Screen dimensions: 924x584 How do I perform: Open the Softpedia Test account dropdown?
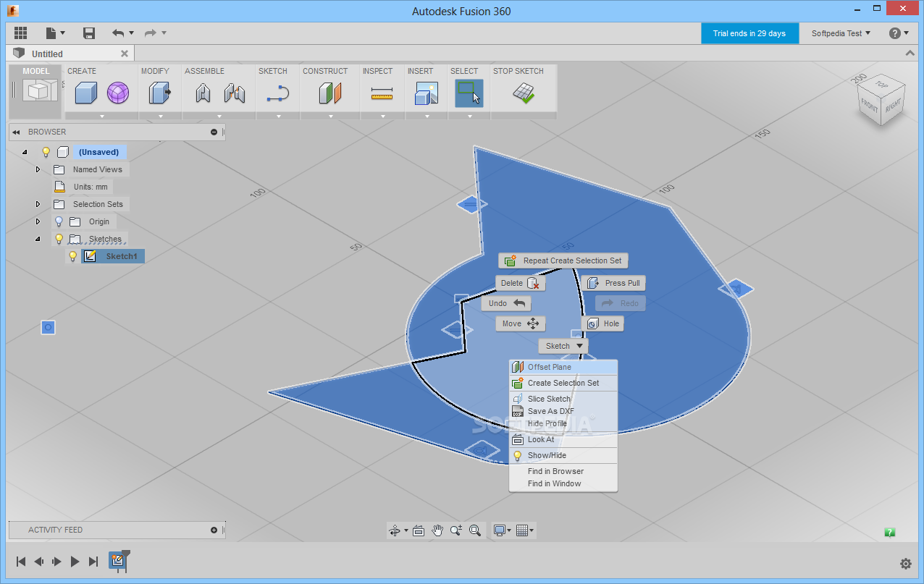(x=841, y=33)
